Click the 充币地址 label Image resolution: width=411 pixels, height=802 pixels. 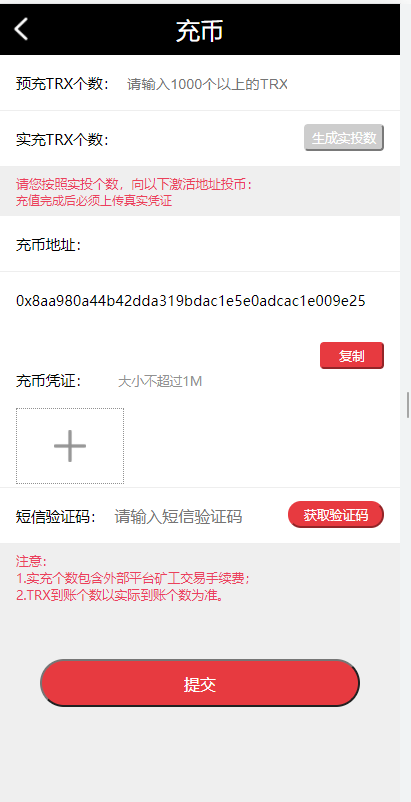[x=49, y=245]
